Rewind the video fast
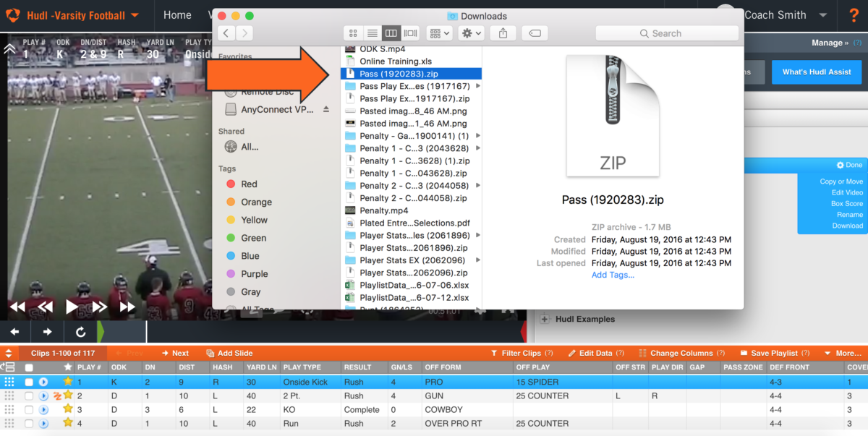Viewport: 868px width, 436px height. pos(17,307)
